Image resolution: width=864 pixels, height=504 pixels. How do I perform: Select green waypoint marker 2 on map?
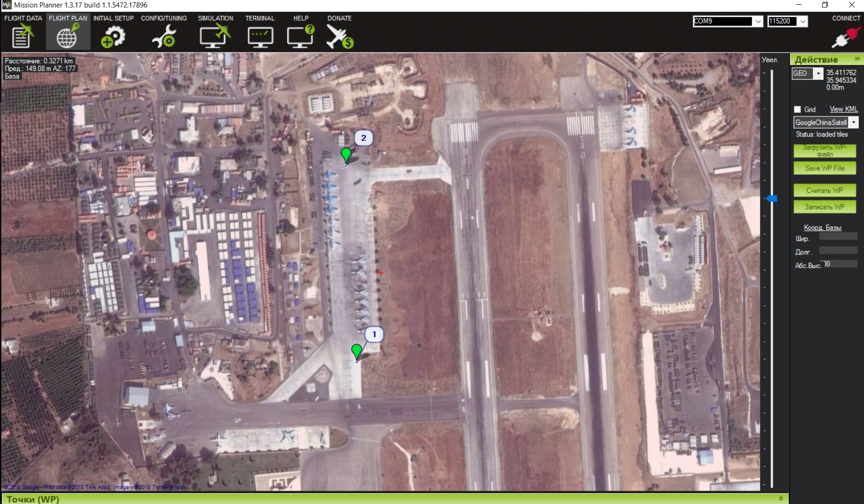click(346, 155)
